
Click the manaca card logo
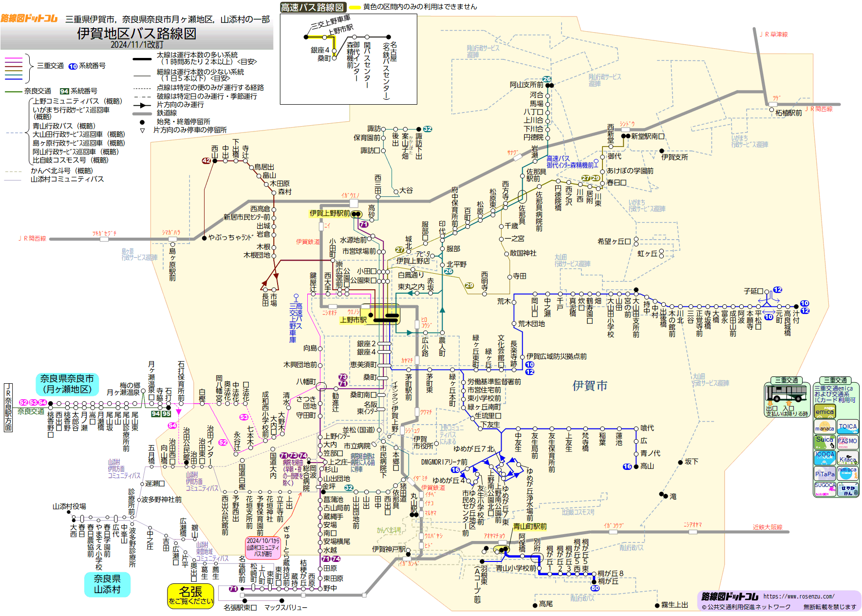(x=825, y=427)
